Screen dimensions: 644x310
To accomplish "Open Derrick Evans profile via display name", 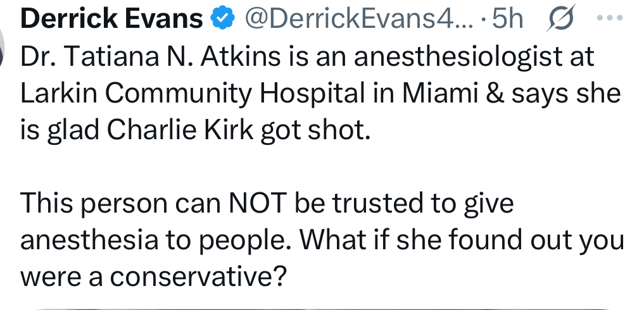I will [112, 20].
